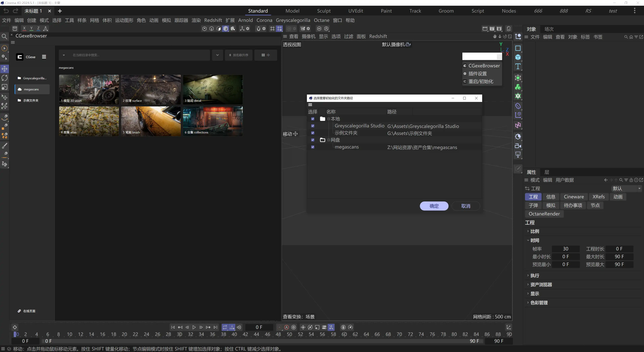Open the 5 笔刷 brush thumbnail
The image size is (644, 352).
coord(151,121)
